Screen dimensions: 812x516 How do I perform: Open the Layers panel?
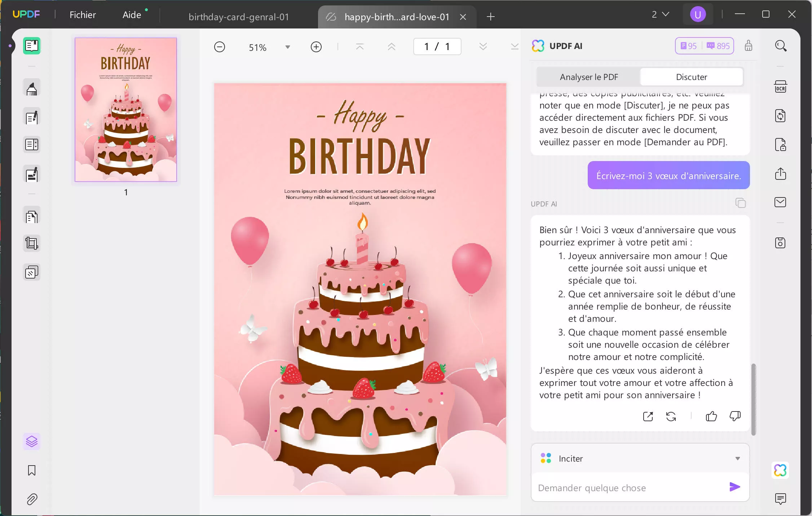[x=32, y=441]
